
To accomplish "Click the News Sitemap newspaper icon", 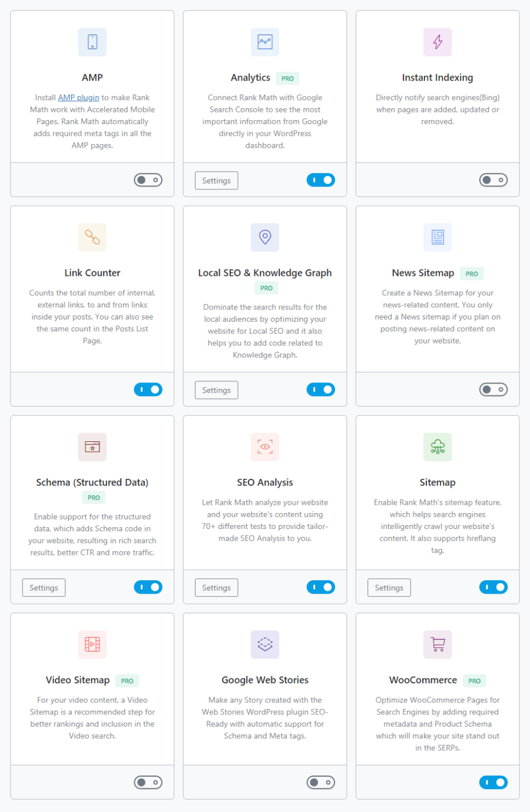I will pyautogui.click(x=438, y=238).
